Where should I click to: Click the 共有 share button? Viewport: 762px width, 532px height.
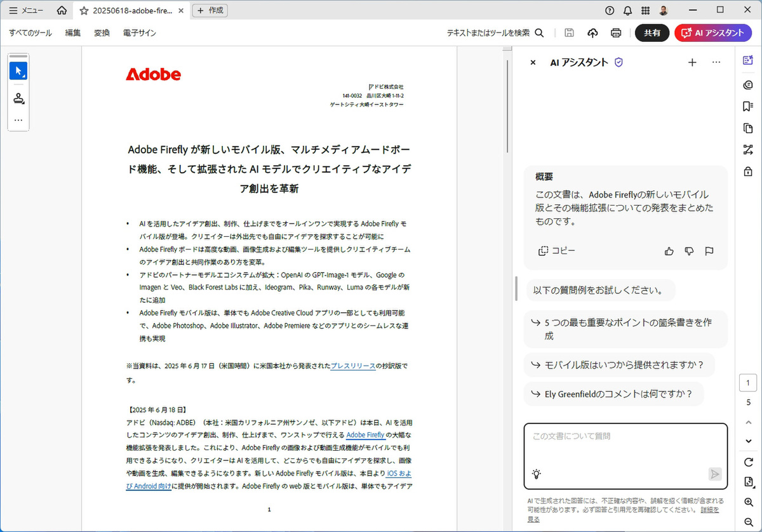[652, 33]
